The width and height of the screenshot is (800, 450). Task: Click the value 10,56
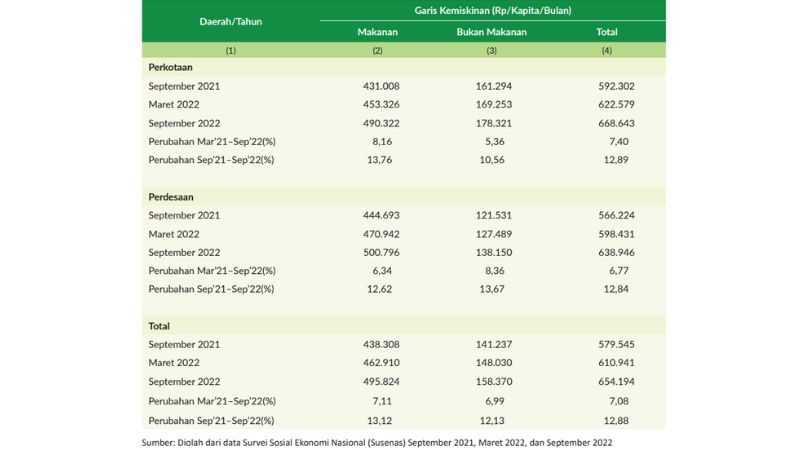[x=492, y=160]
